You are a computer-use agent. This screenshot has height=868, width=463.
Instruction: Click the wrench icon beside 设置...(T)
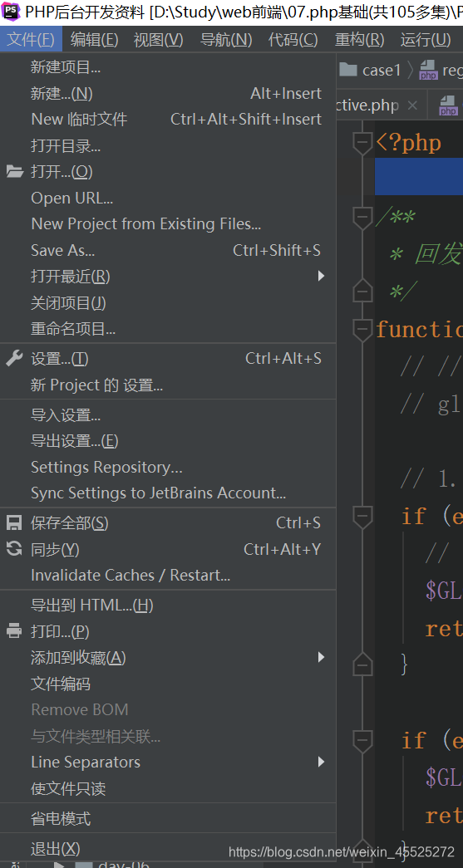[14, 358]
